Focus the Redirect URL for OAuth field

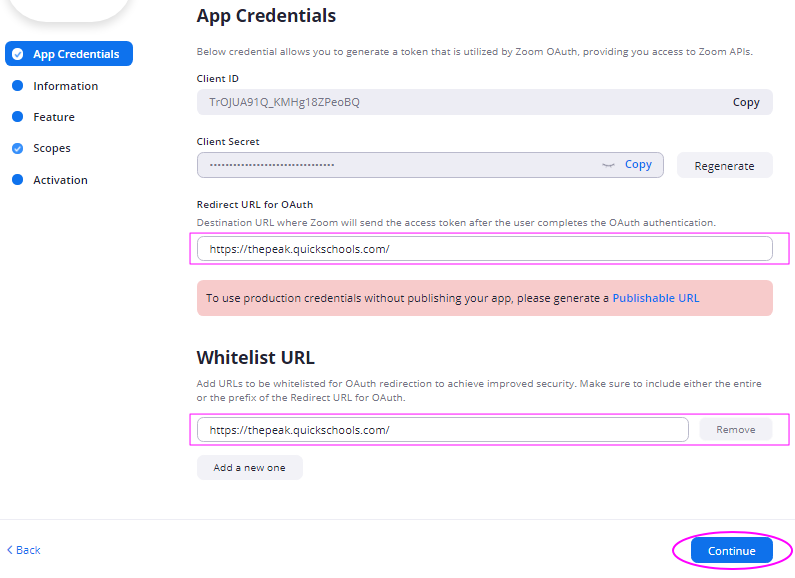click(484, 249)
